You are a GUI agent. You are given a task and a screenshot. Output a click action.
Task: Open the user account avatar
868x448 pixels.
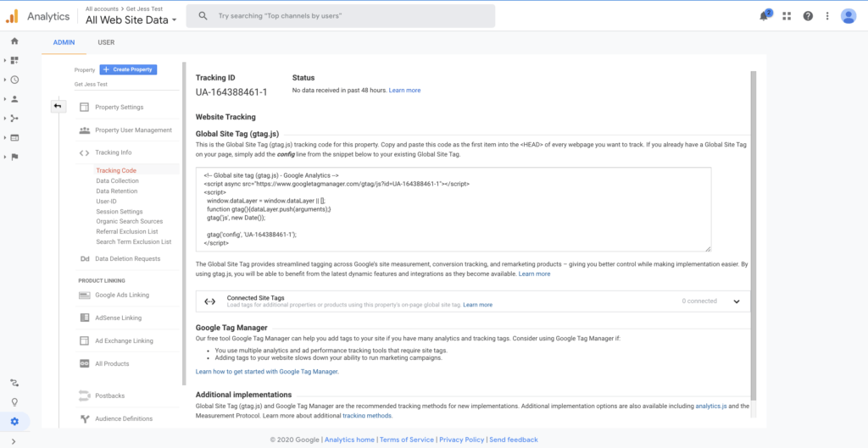pos(849,16)
